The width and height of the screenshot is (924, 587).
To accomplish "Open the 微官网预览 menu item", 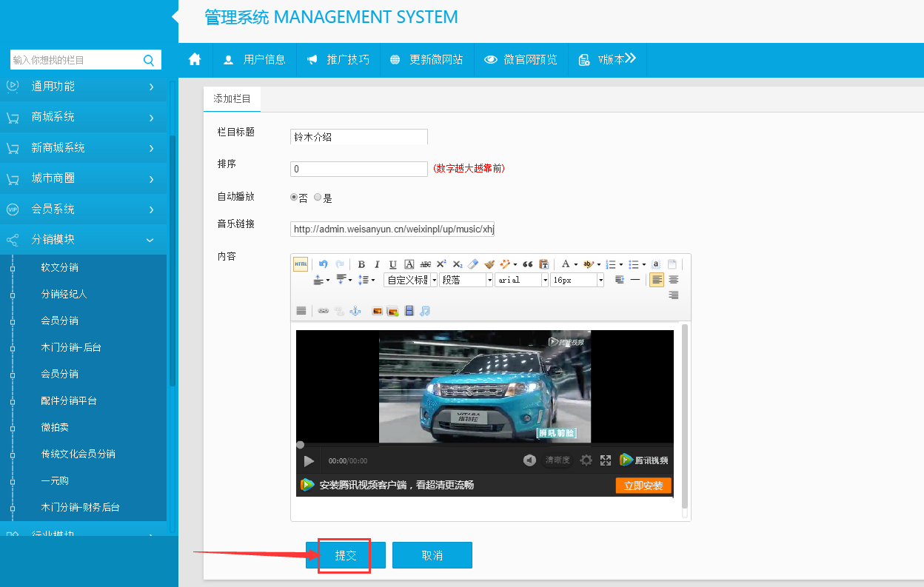I will tap(521, 59).
